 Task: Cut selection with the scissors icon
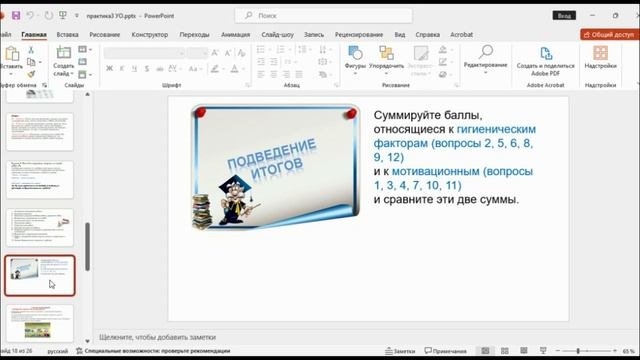pyautogui.click(x=31, y=50)
